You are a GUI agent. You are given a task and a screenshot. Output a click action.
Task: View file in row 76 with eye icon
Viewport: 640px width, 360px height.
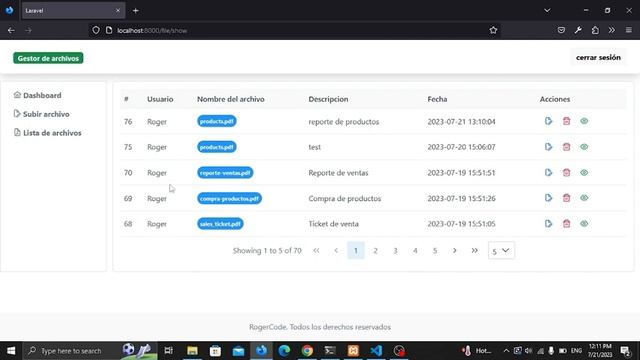pyautogui.click(x=584, y=121)
